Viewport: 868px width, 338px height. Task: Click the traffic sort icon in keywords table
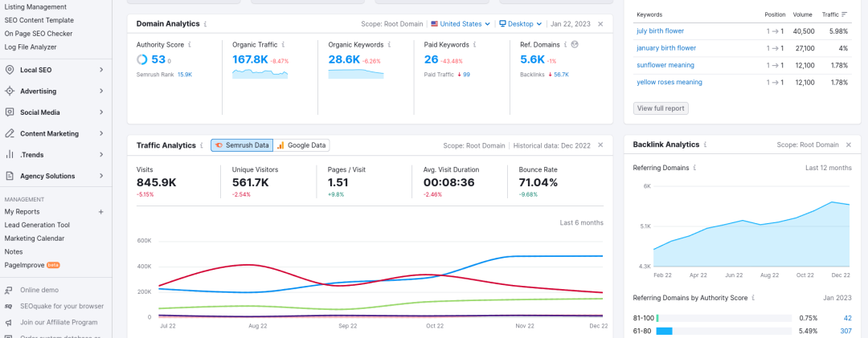click(x=844, y=14)
